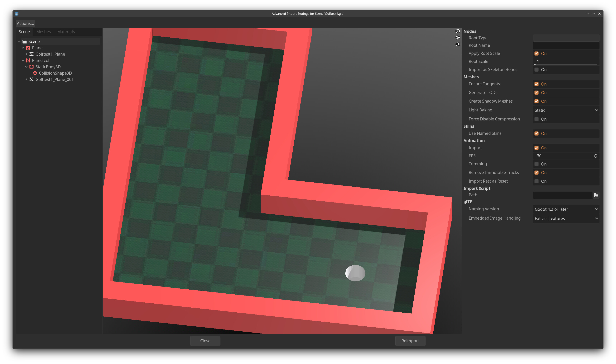The width and height of the screenshot is (616, 364).
Task: Open the Light Baking dropdown
Action: 566,110
